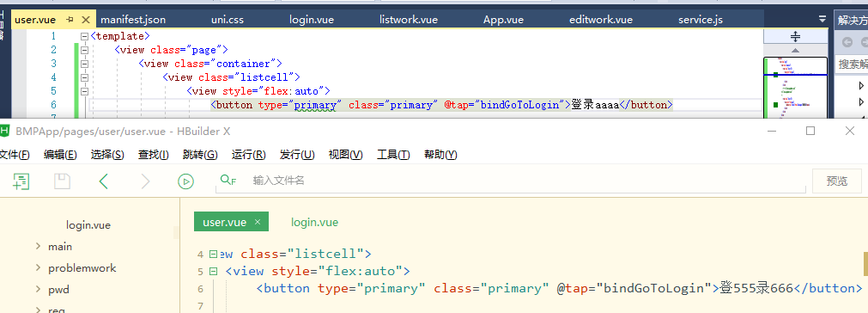Collapse line 5 fold in HBuilder X editor
The image size is (868, 313).
coord(213,272)
